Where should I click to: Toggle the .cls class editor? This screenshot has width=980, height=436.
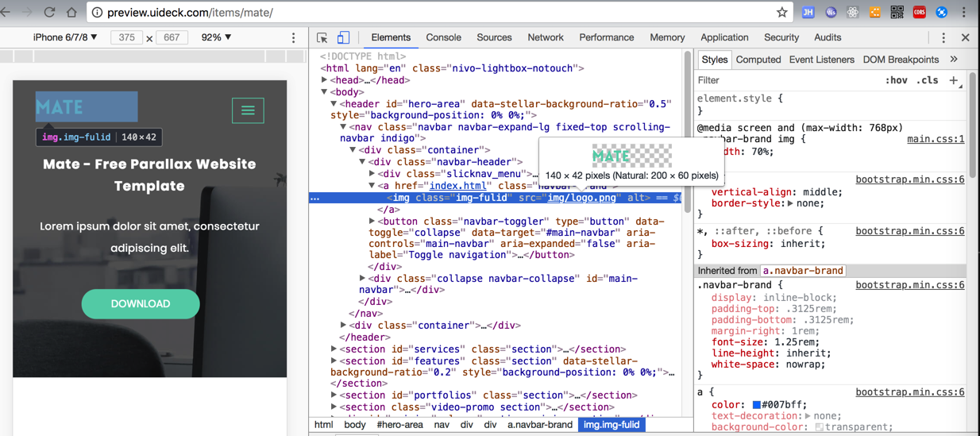[927, 80]
